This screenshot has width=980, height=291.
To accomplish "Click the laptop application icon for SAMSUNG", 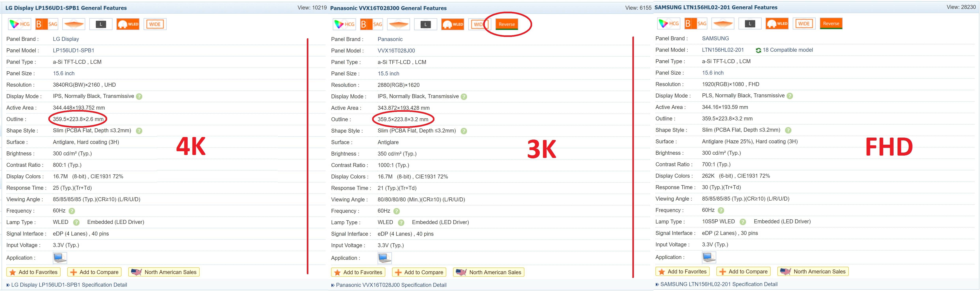I will (709, 257).
